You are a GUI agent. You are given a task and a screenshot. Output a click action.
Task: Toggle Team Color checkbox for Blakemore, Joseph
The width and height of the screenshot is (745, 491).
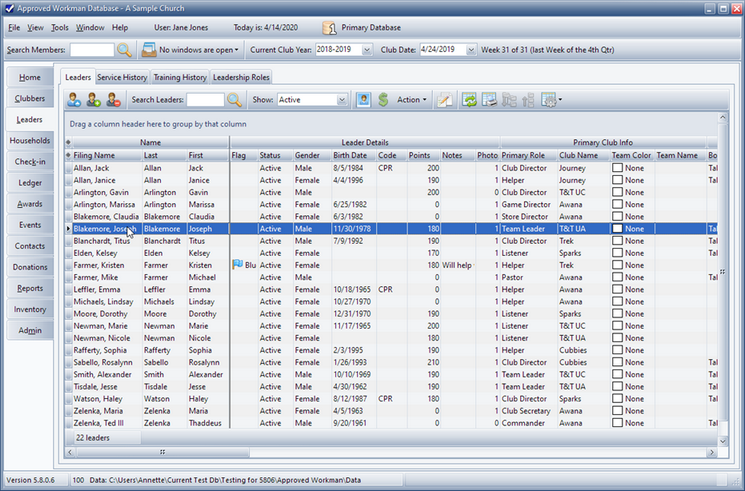[617, 229]
